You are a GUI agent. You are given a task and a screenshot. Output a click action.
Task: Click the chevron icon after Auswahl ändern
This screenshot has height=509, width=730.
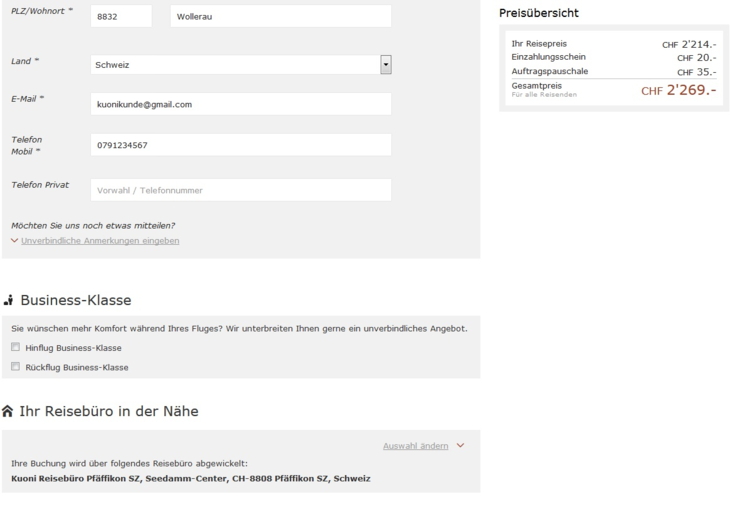pyautogui.click(x=460, y=446)
